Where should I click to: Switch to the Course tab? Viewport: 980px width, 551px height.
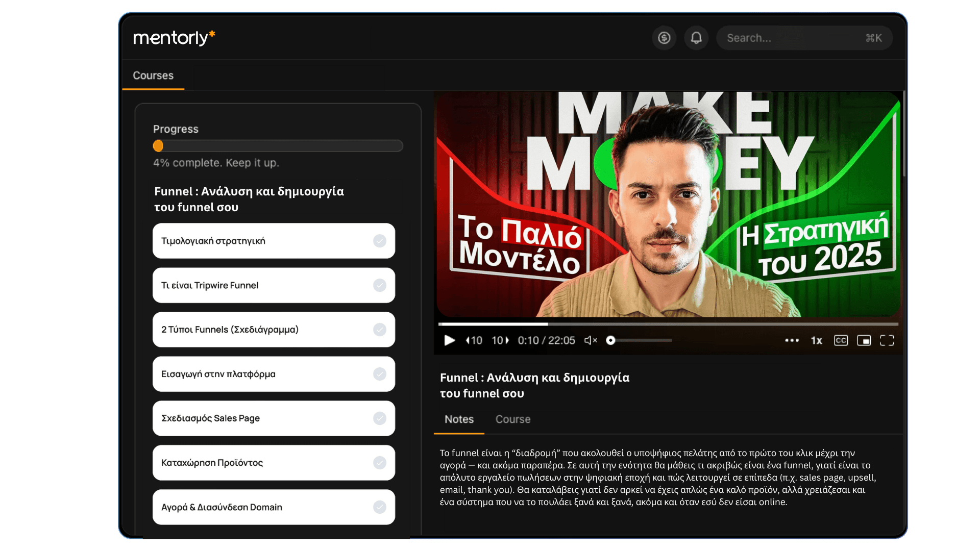(x=512, y=419)
